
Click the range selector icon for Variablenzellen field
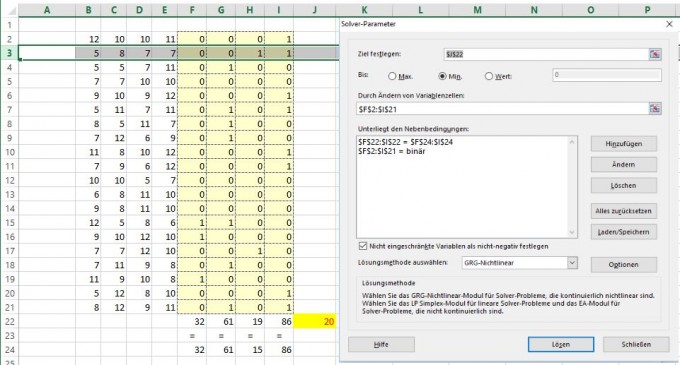(x=654, y=109)
